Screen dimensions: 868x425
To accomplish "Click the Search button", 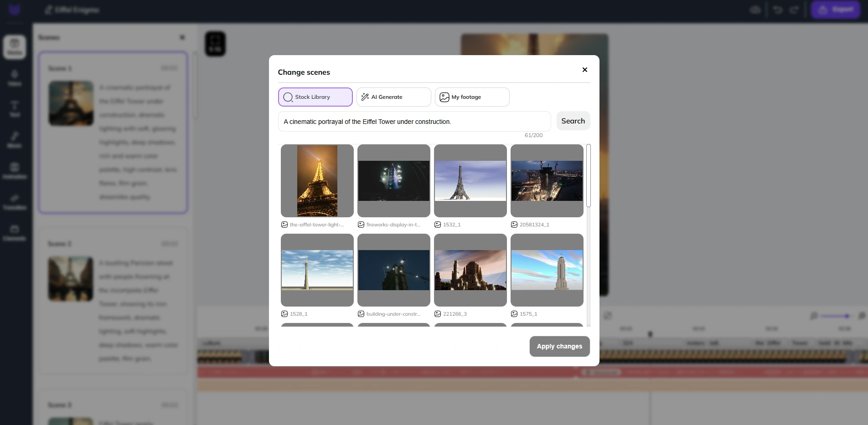I will click(x=573, y=121).
